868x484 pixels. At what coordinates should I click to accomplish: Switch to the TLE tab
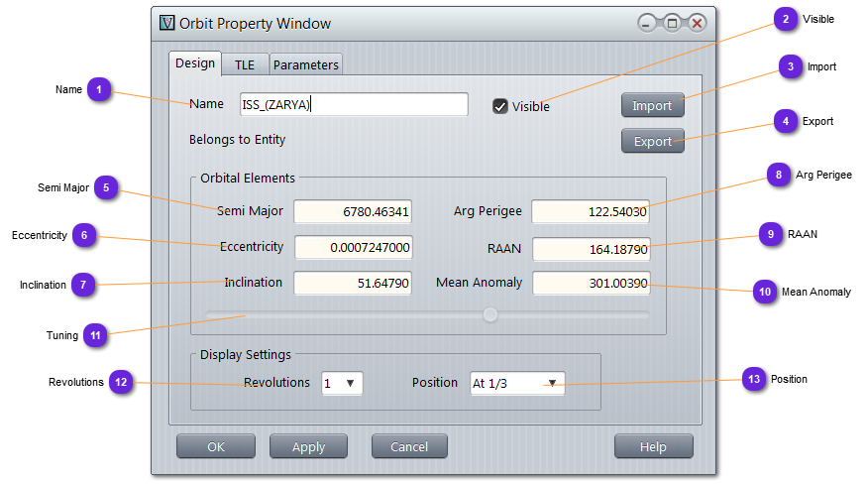[x=244, y=64]
